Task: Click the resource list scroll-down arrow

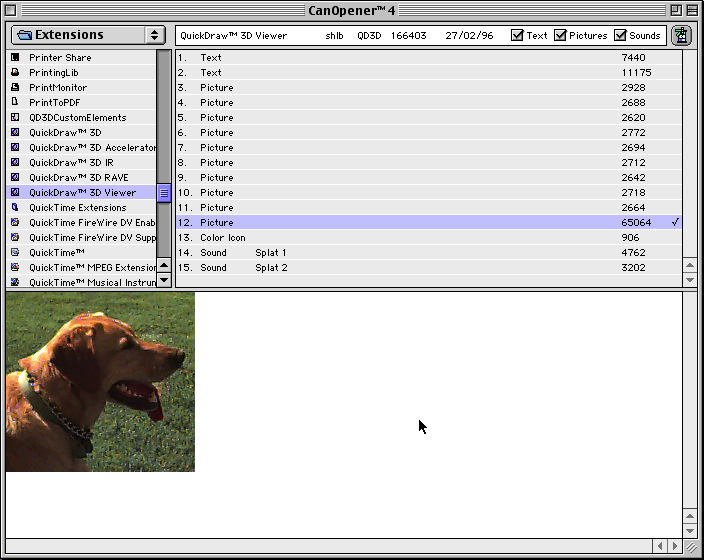Action: pyautogui.click(x=690, y=280)
